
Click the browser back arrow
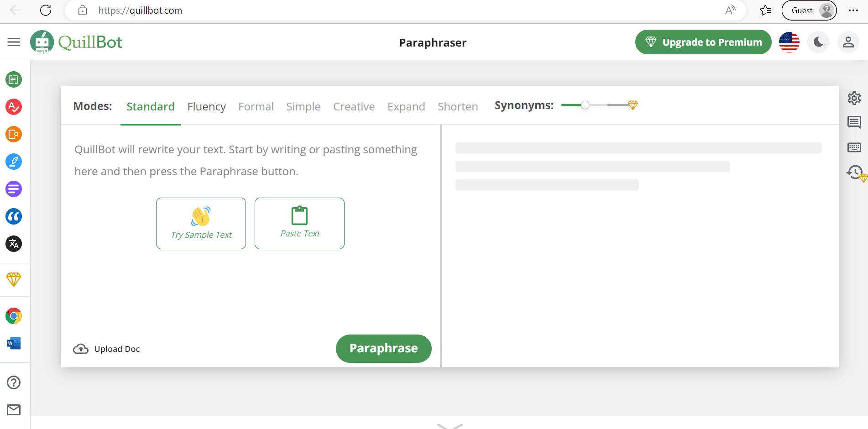[x=16, y=10]
